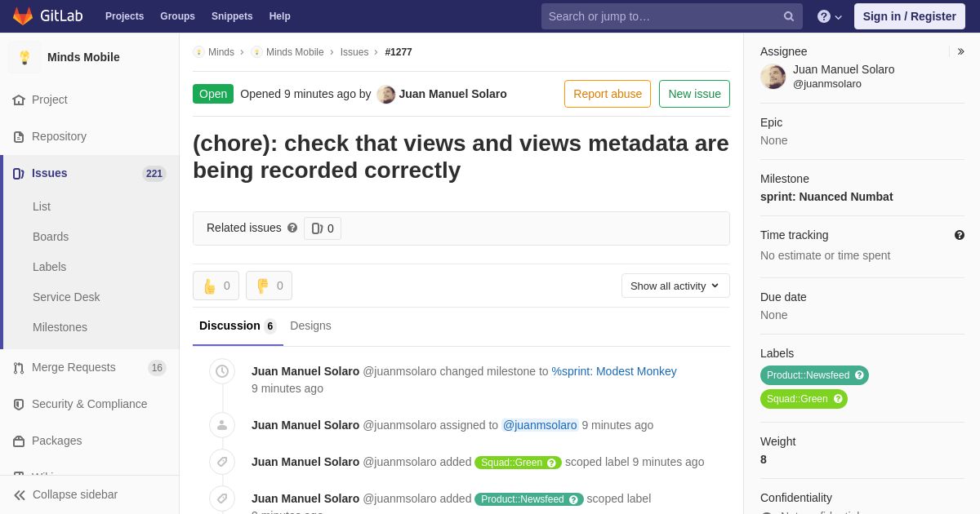Click label icon beside the Product::Newsfeed activity entry
Image resolution: width=980 pixels, height=514 pixels.
(x=222, y=498)
